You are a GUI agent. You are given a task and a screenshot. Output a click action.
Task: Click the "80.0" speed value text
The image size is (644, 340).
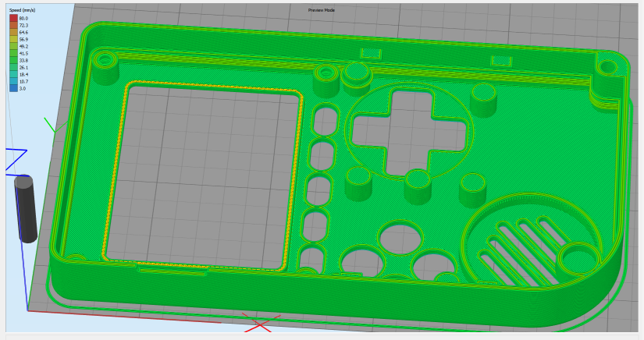[x=23, y=19]
